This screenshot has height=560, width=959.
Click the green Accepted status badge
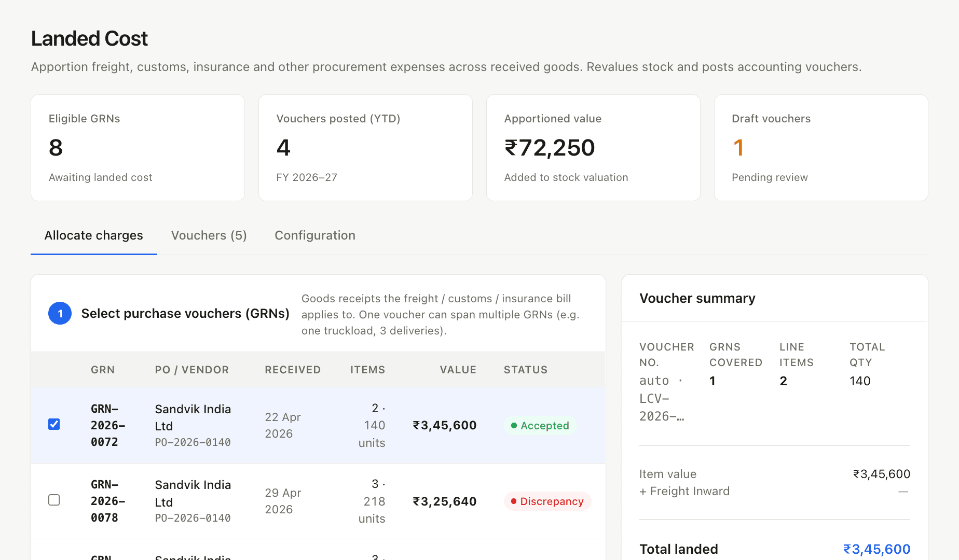540,426
